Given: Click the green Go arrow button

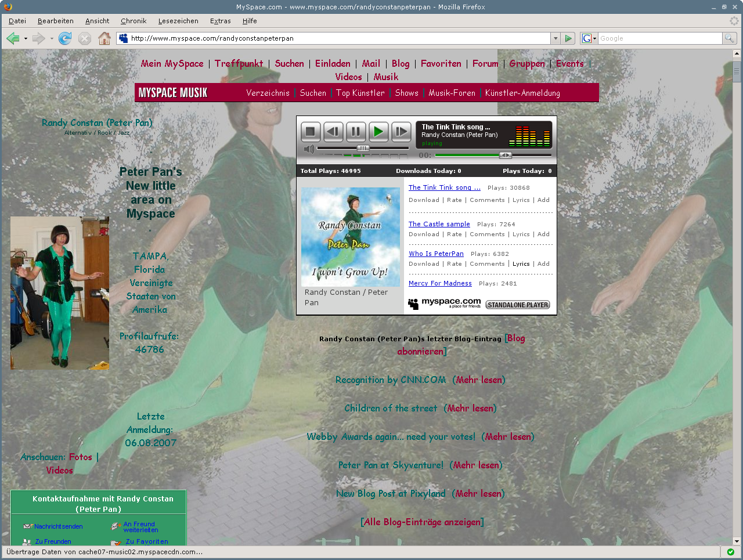Looking at the screenshot, I should coord(568,38).
